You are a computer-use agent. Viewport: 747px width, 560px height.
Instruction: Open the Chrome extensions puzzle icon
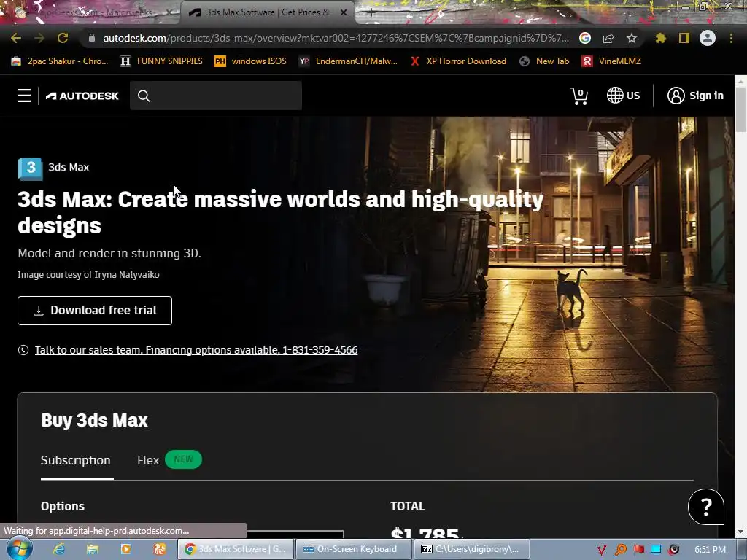pyautogui.click(x=660, y=38)
